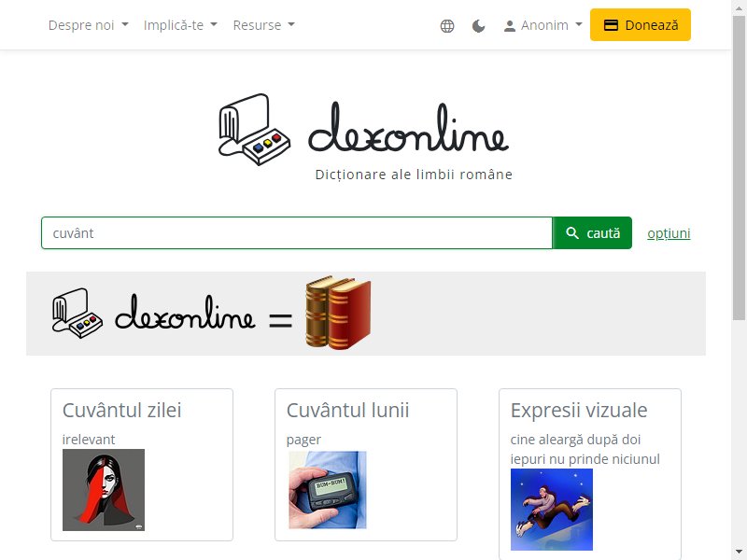
Task: Click the magnifier icon in caută button
Action: click(572, 232)
